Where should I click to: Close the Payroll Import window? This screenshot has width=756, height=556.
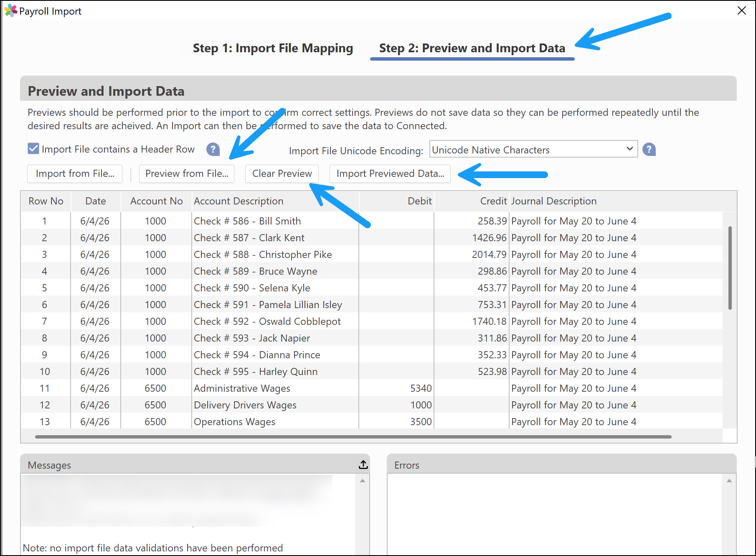click(x=741, y=10)
